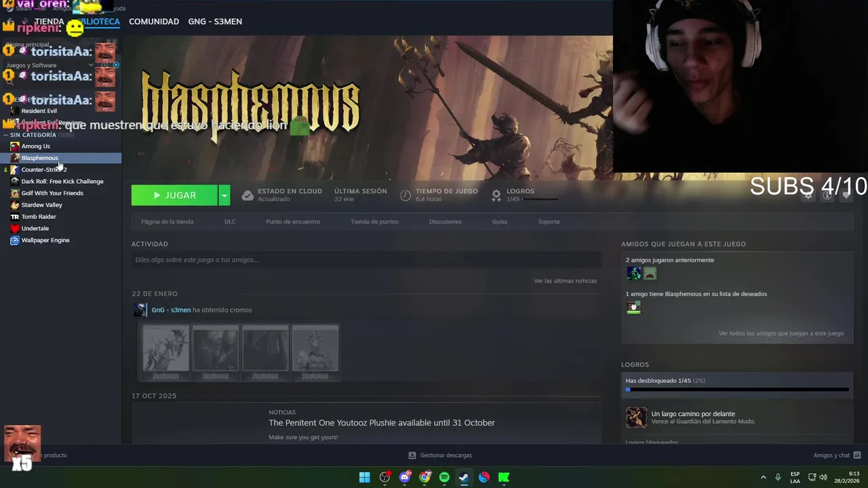Click the achievements gear icon beside Logros
The width and height of the screenshot is (868, 488).
click(x=496, y=195)
